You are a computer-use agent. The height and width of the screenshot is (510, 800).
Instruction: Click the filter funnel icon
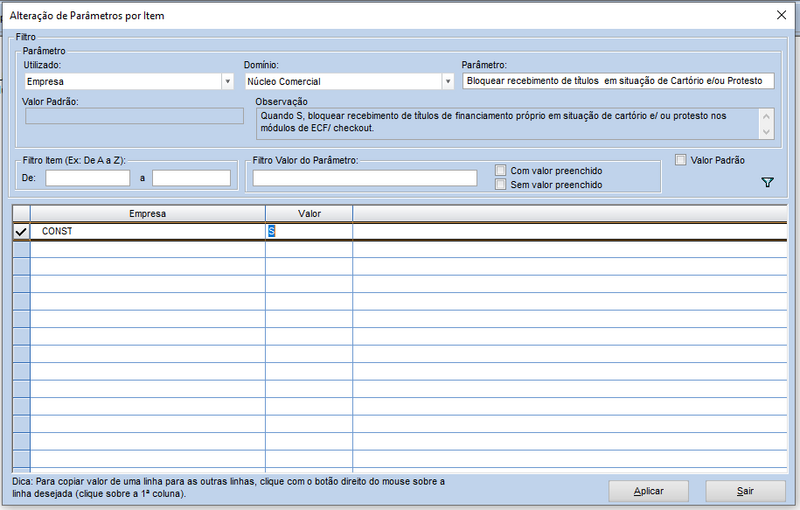767,182
